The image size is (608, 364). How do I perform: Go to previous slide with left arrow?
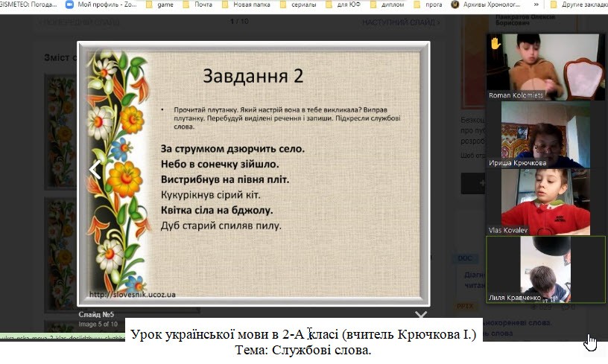click(x=95, y=170)
